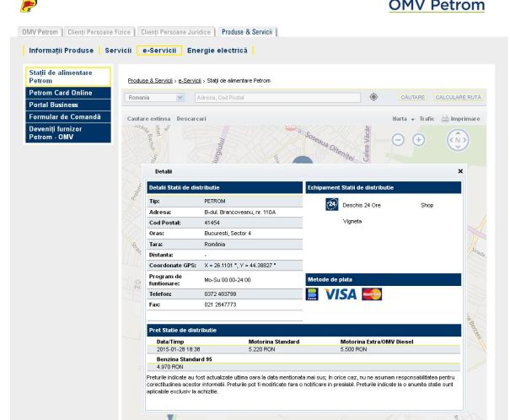The image size is (510, 420).
Task: Click the VISA payment logo
Action: tap(341, 294)
